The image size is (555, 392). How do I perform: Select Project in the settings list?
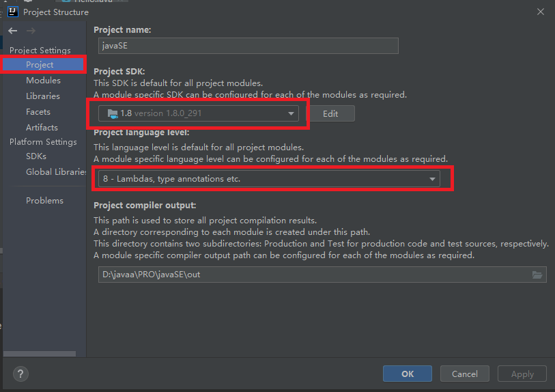click(40, 65)
